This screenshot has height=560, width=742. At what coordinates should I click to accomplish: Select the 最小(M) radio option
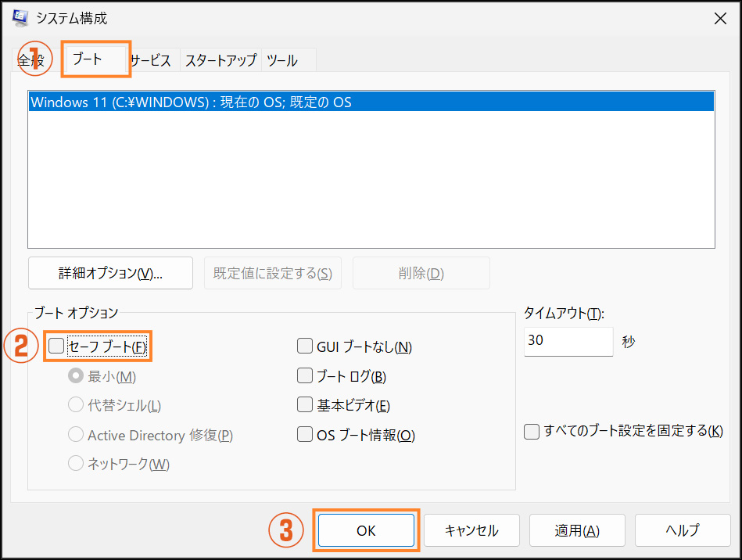click(76, 376)
